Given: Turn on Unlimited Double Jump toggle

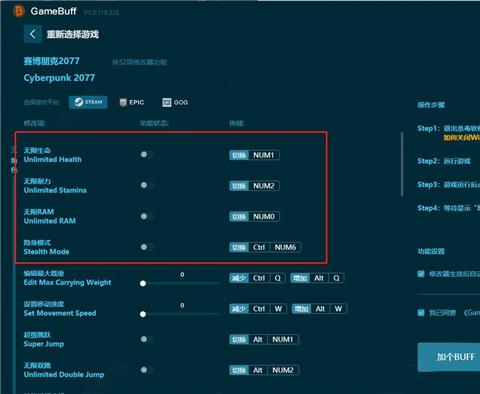Looking at the screenshot, I should (146, 370).
